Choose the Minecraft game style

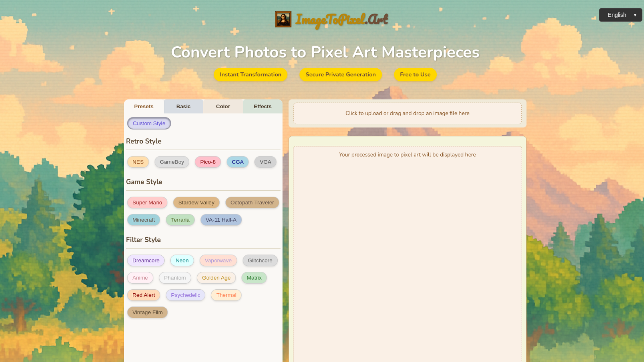[x=144, y=220]
